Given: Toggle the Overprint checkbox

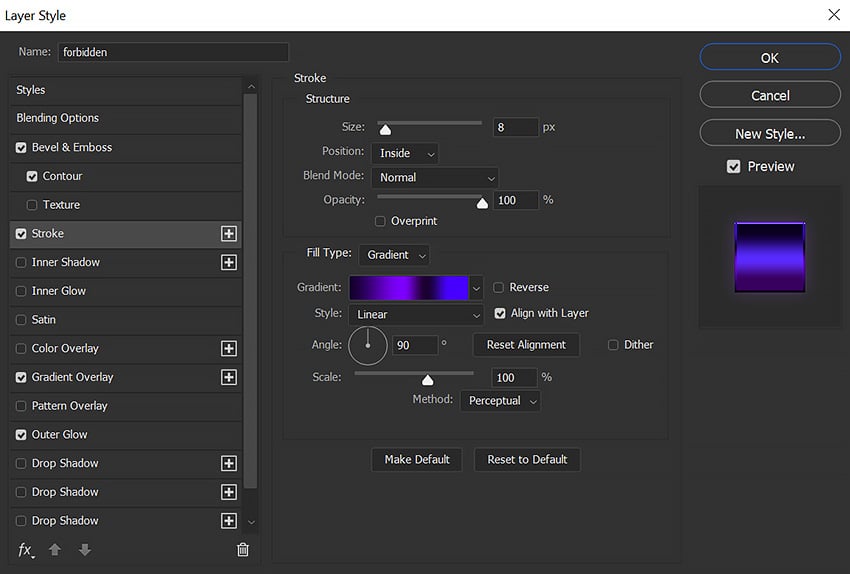Looking at the screenshot, I should (380, 221).
